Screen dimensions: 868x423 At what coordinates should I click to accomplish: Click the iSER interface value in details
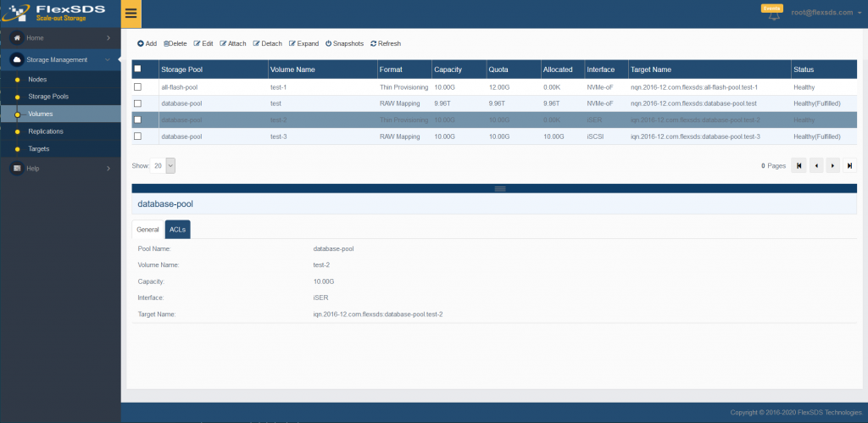pos(320,298)
